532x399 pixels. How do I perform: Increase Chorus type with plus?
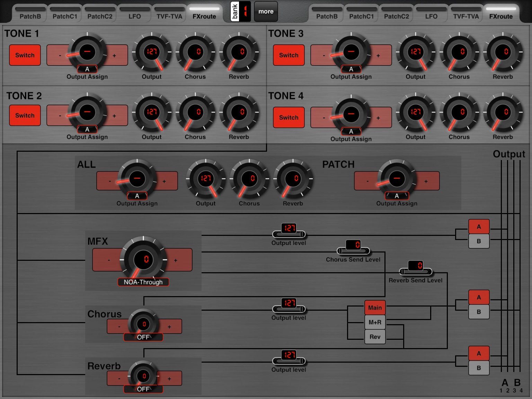(x=170, y=327)
